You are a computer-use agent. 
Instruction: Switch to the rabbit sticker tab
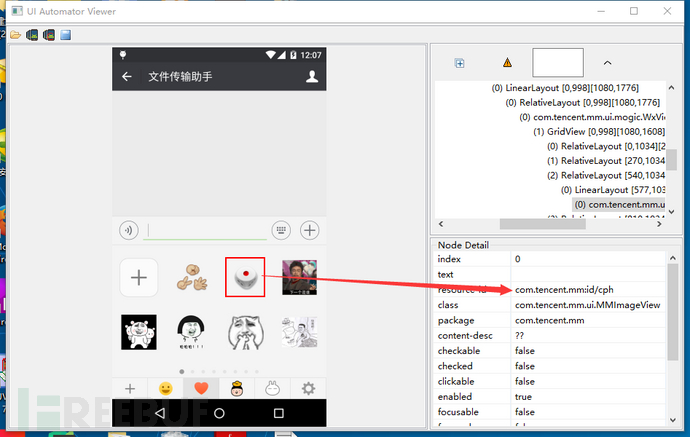(x=272, y=389)
